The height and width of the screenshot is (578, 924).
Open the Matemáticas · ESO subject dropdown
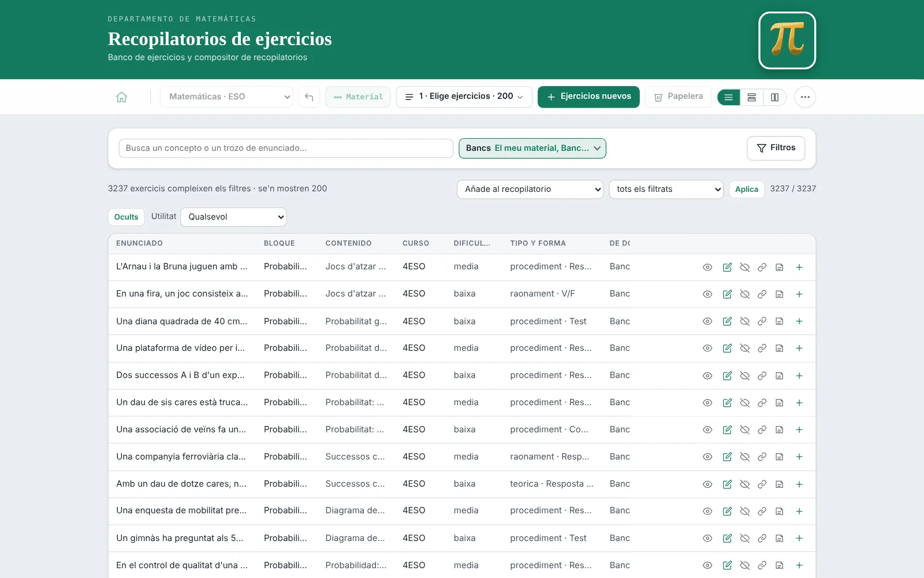(x=226, y=97)
